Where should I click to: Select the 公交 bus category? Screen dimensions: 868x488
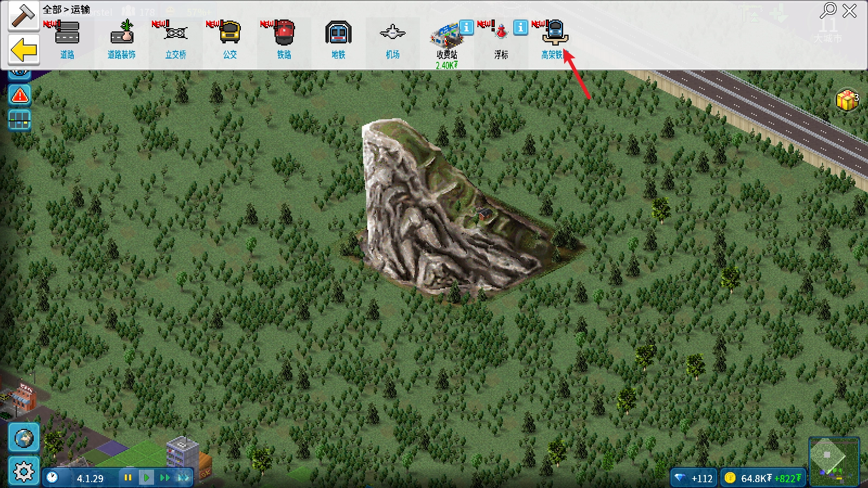pos(230,39)
